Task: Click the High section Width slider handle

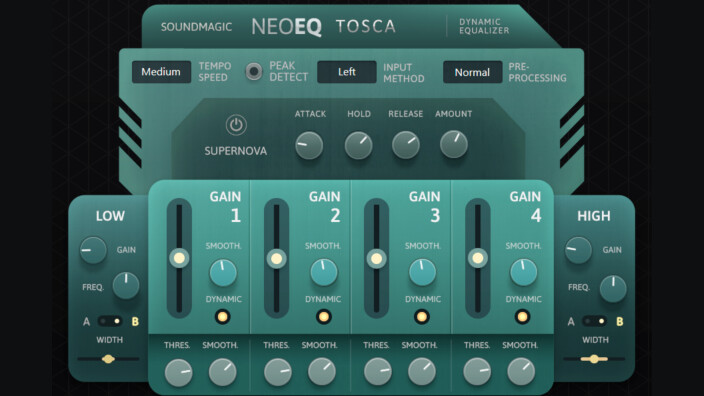Action: (594, 359)
